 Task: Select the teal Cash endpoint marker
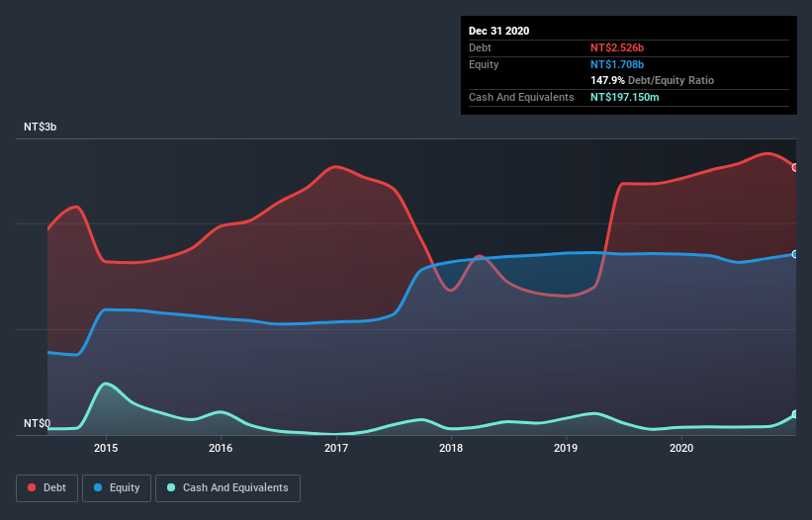[795, 414]
